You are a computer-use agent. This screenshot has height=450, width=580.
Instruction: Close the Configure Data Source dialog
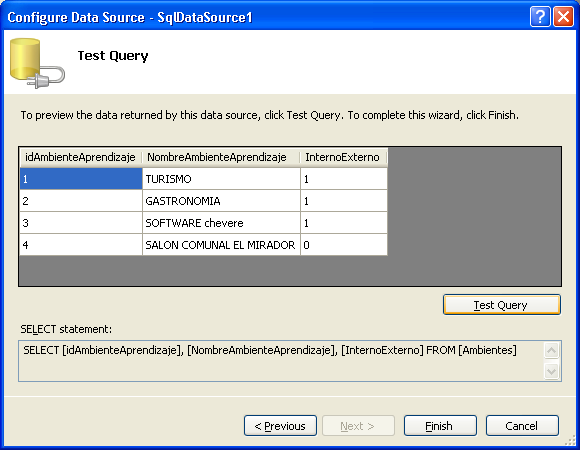pos(563,17)
